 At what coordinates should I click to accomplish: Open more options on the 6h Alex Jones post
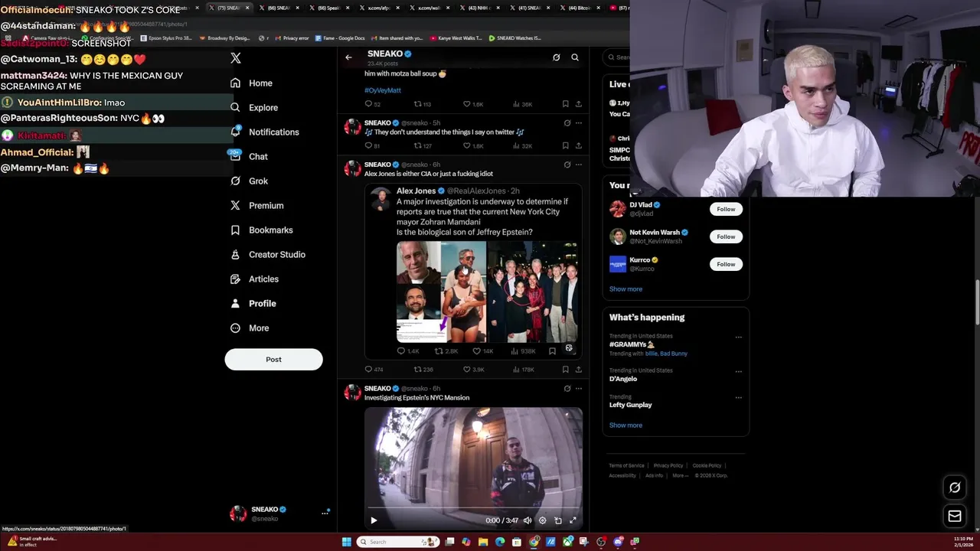tap(578, 165)
